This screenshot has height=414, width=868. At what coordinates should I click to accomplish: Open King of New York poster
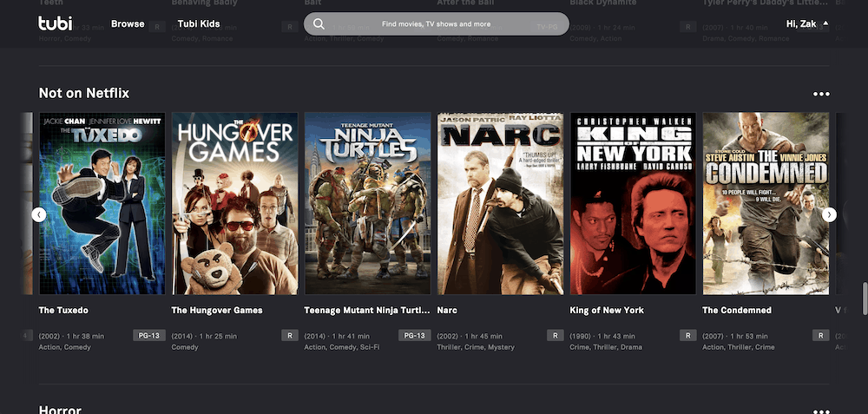[634, 204]
